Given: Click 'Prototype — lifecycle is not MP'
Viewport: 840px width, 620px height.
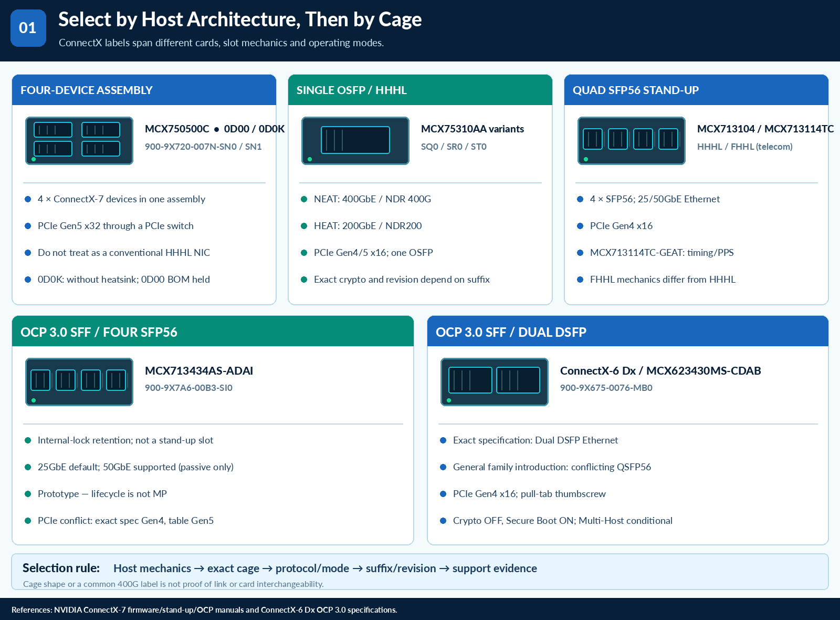Looking at the screenshot, I should 102,494.
